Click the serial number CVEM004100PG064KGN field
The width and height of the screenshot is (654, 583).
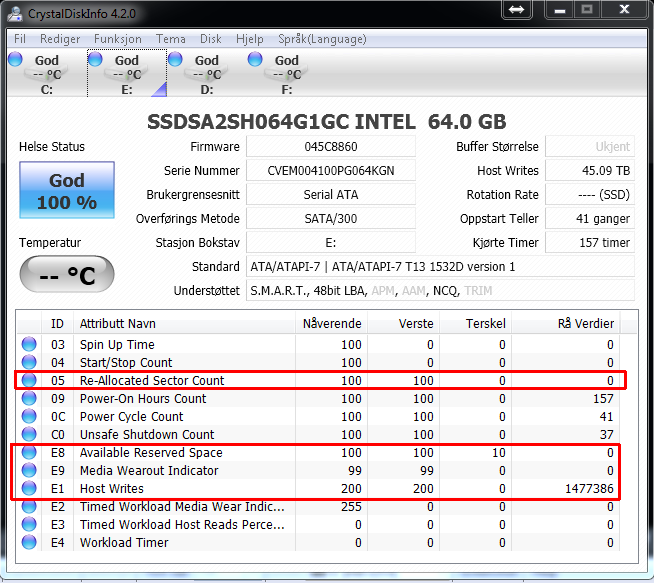pyautogui.click(x=331, y=171)
